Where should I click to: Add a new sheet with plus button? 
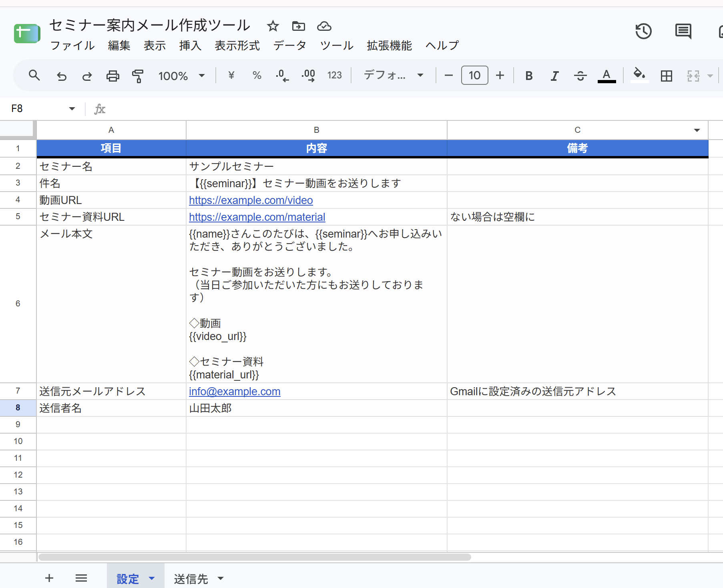pyautogui.click(x=49, y=578)
